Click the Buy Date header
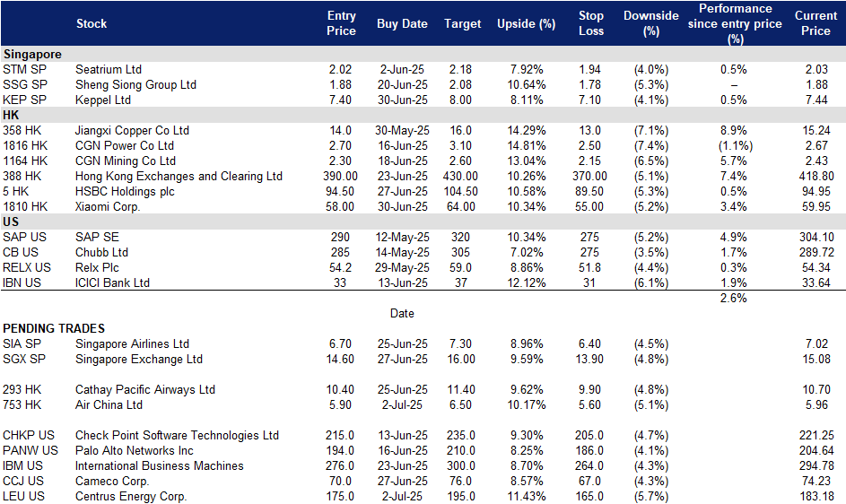This screenshot has height=504, width=846. [x=402, y=23]
